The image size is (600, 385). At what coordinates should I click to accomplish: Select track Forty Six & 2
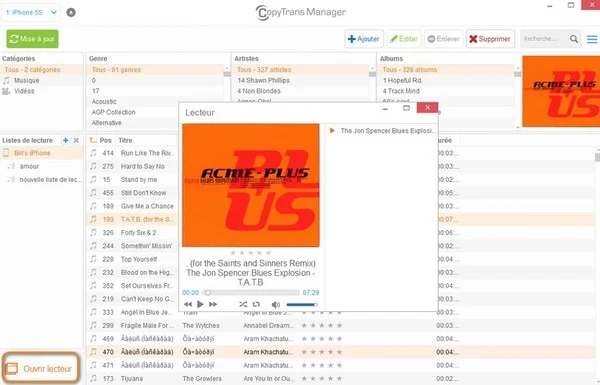click(138, 233)
